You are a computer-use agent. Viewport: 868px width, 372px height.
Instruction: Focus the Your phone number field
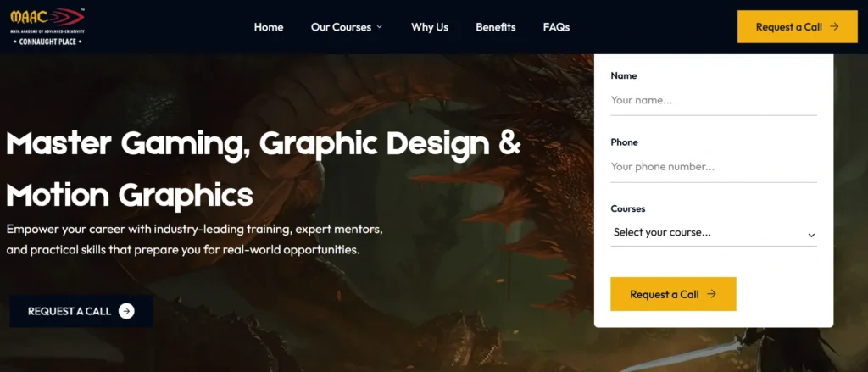(714, 167)
